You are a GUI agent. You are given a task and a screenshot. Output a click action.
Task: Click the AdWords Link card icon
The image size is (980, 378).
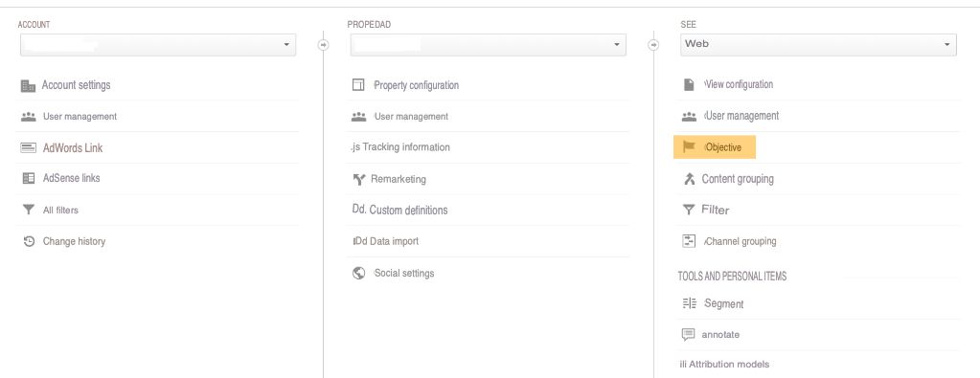[x=28, y=148]
